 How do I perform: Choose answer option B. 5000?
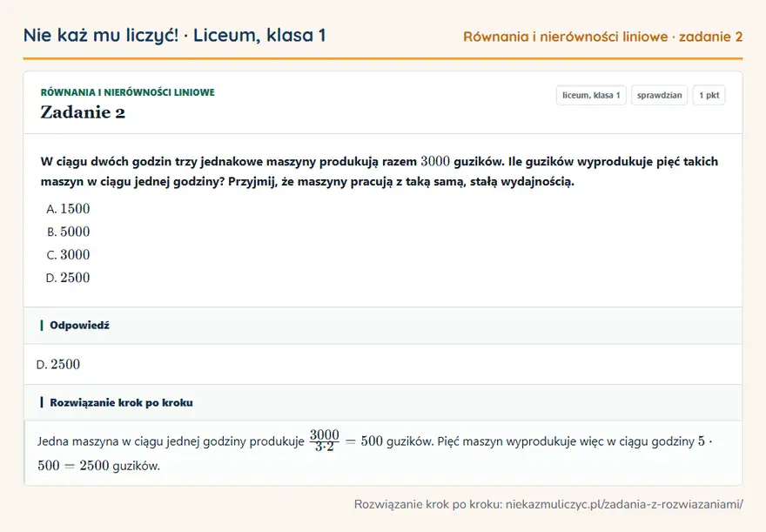[68, 232]
